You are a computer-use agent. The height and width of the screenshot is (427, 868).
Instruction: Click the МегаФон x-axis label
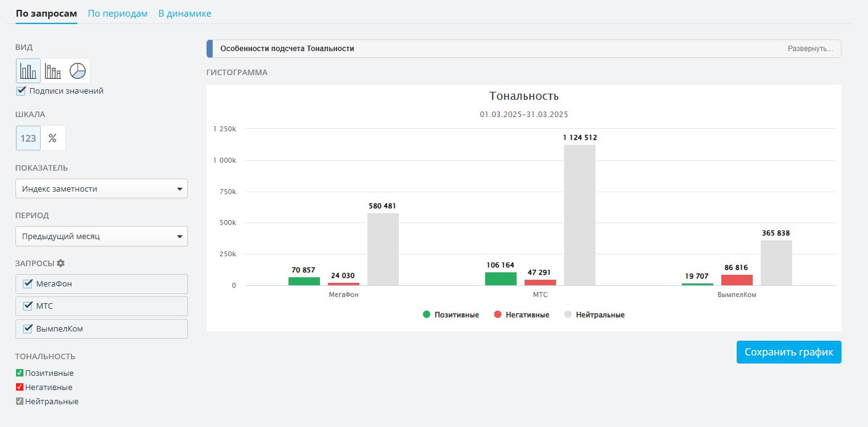click(x=343, y=295)
